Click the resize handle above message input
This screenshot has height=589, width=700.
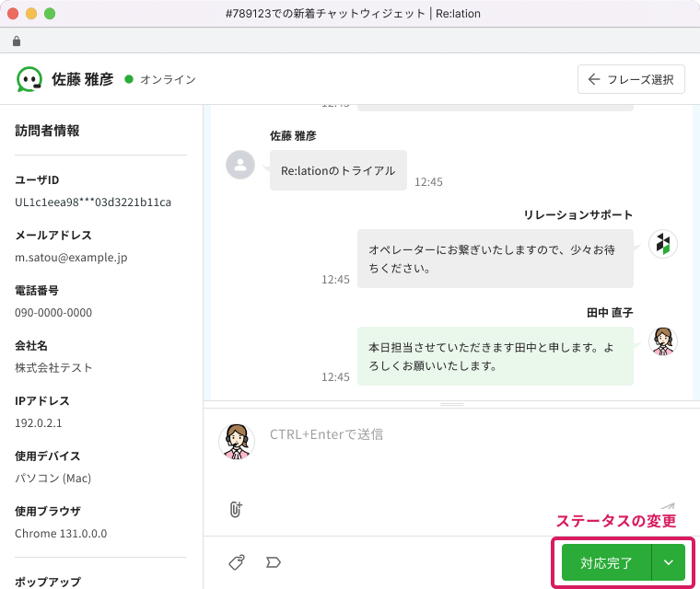451,405
